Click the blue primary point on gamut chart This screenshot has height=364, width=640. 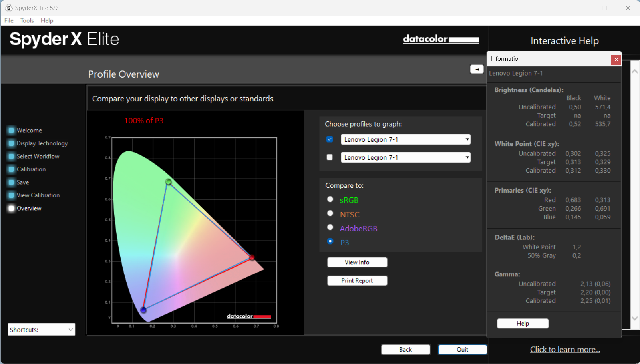point(143,310)
